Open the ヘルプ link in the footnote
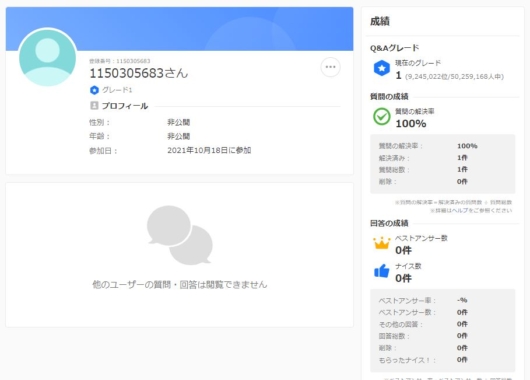This screenshot has width=530, height=380. (x=460, y=210)
